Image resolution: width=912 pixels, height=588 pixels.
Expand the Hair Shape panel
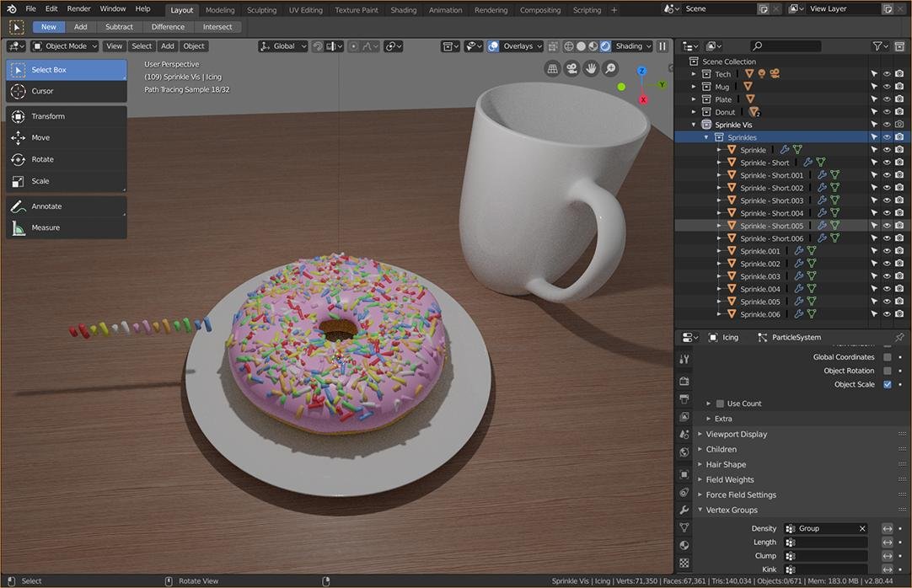[726, 464]
